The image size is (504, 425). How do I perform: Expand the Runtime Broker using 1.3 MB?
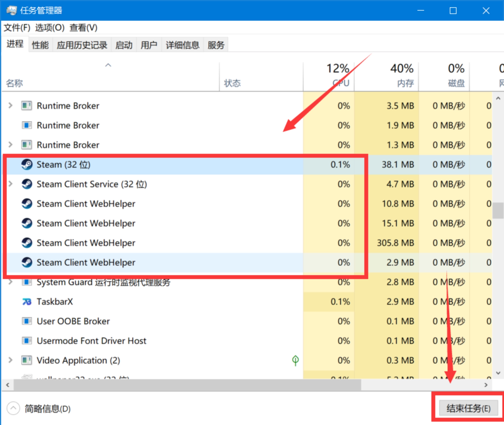coord(10,145)
